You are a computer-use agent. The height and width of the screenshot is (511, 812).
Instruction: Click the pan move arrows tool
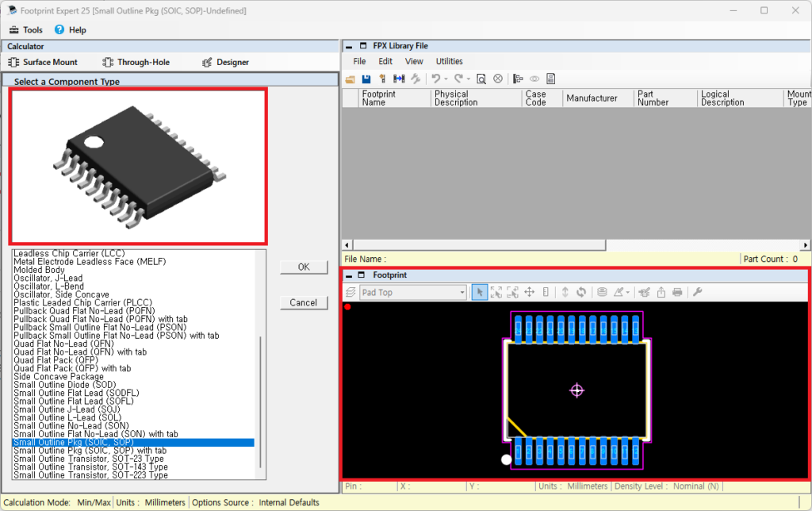[530, 293]
